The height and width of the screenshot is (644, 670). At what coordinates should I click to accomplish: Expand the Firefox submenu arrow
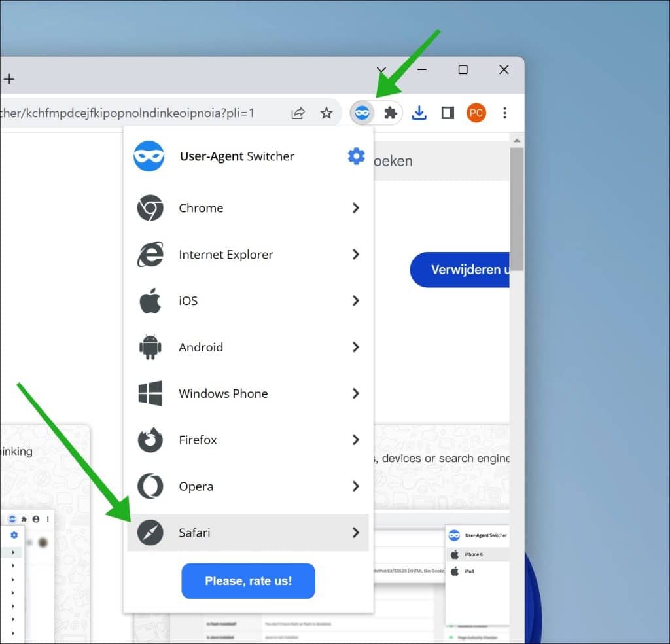(355, 440)
